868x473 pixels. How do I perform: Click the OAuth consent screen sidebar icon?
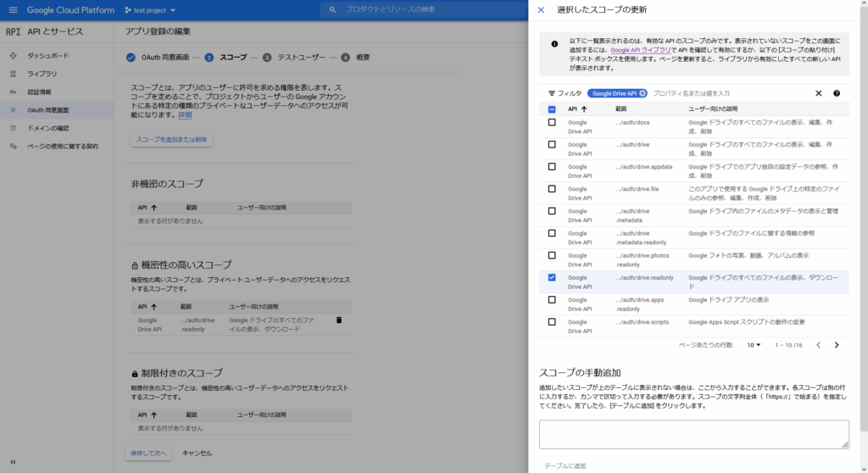click(x=14, y=110)
